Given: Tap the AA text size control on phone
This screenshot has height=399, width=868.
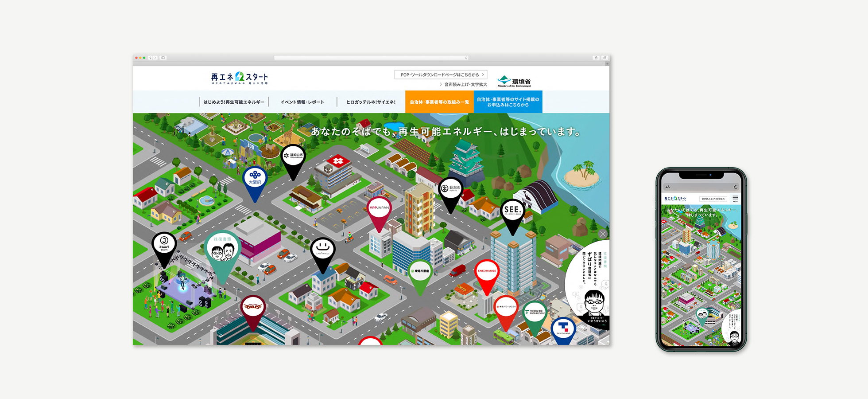Looking at the screenshot, I should (x=667, y=187).
